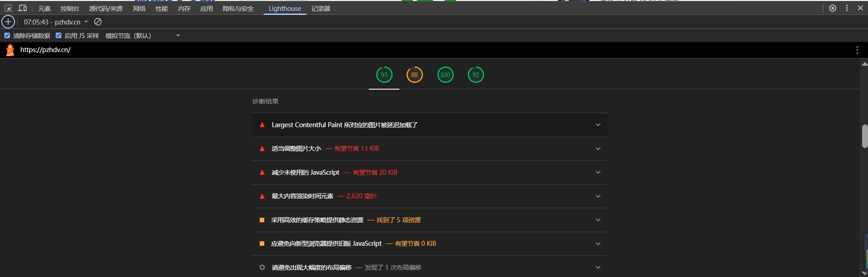Click the green 100 score gauge

point(445,75)
